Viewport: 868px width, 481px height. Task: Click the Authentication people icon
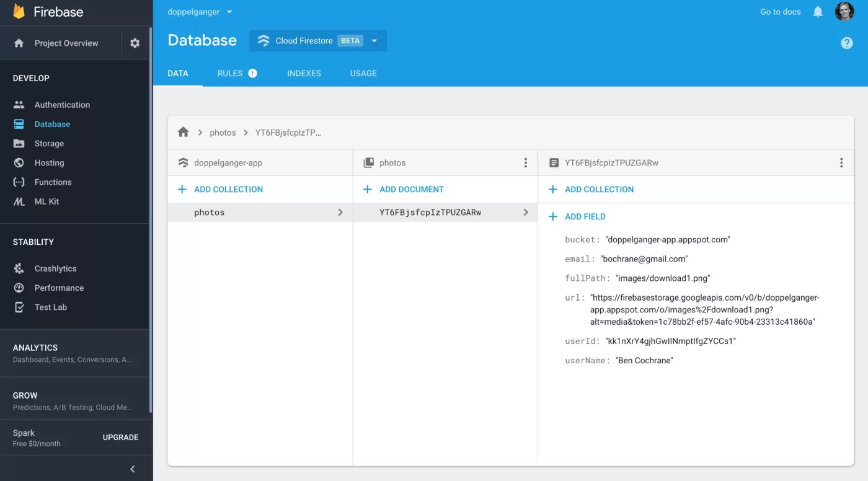(x=19, y=105)
